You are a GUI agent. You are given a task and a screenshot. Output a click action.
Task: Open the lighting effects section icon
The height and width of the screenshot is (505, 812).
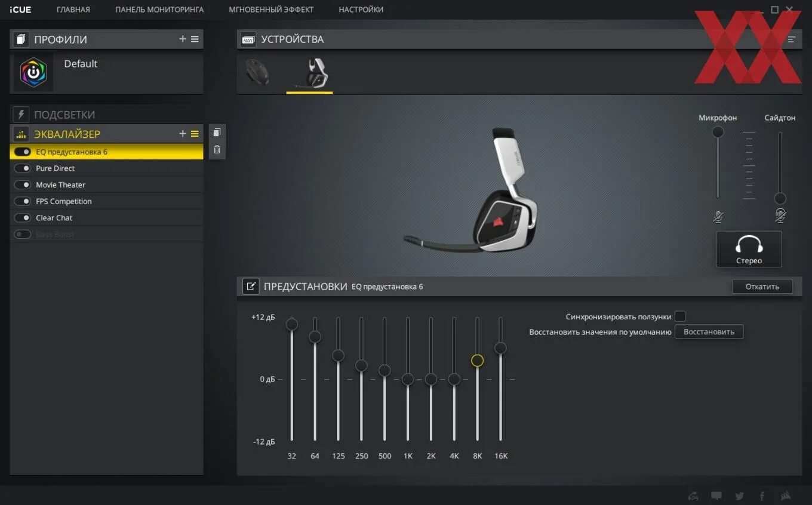coord(21,114)
